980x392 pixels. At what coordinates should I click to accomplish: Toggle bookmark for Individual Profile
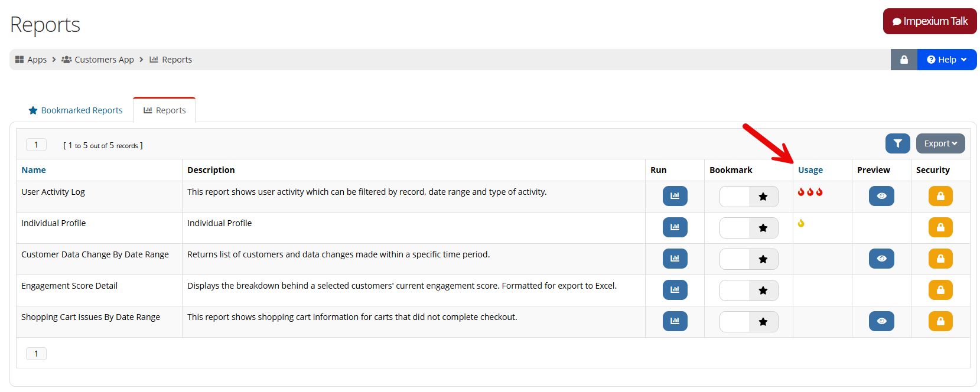point(748,228)
